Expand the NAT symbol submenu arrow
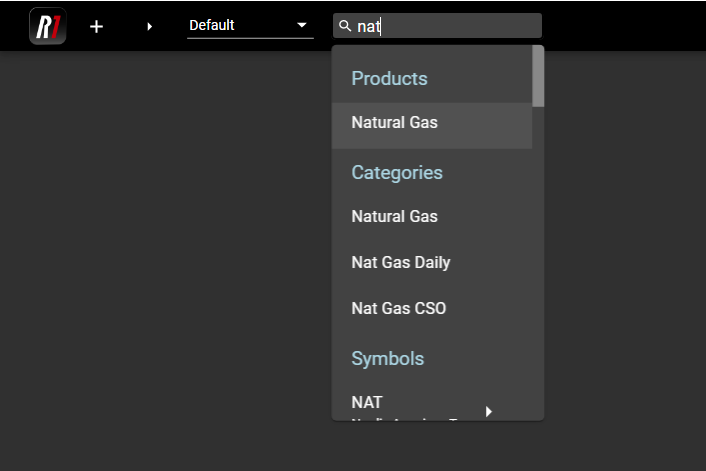The image size is (706, 471). click(x=489, y=411)
